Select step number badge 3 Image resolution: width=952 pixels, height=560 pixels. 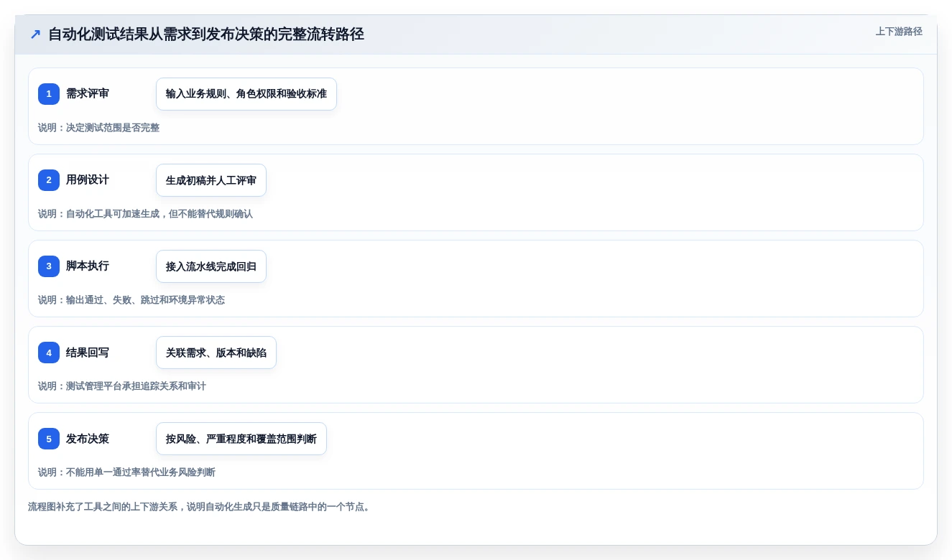(49, 266)
